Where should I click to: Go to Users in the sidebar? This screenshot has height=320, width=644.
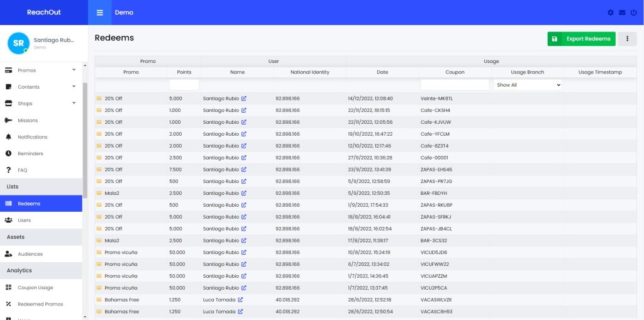click(x=24, y=220)
